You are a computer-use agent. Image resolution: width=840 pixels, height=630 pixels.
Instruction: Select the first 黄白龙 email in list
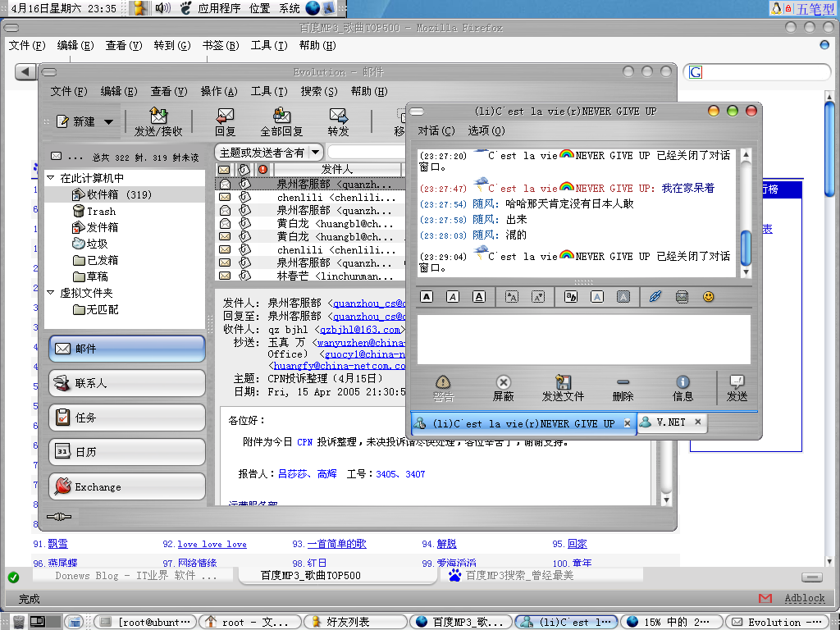click(311, 223)
